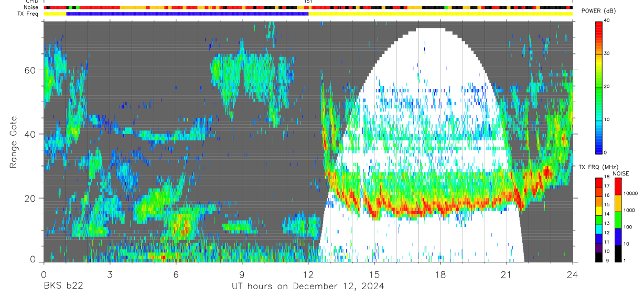The height and width of the screenshot is (297, 644).
Task: Click the "21" tick on the UT hours axis
Action: coord(507,273)
